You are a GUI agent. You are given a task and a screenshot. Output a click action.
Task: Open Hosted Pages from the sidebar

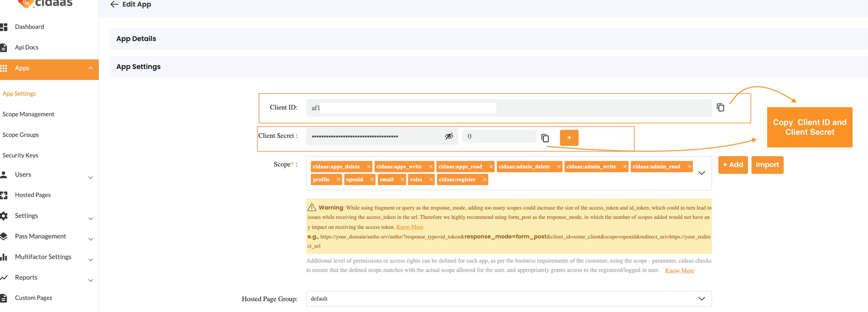click(33, 194)
